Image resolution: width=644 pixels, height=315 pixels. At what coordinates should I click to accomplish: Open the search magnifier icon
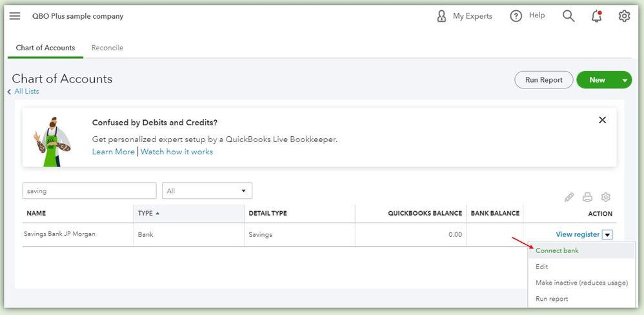pyautogui.click(x=569, y=16)
